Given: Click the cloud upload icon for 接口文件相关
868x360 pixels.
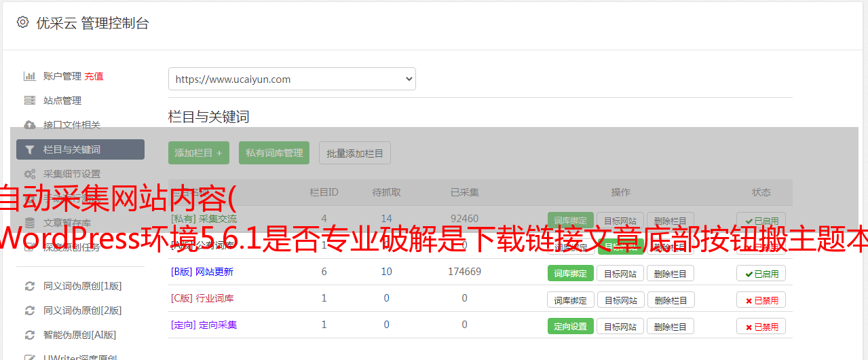Looking at the screenshot, I should [30, 125].
